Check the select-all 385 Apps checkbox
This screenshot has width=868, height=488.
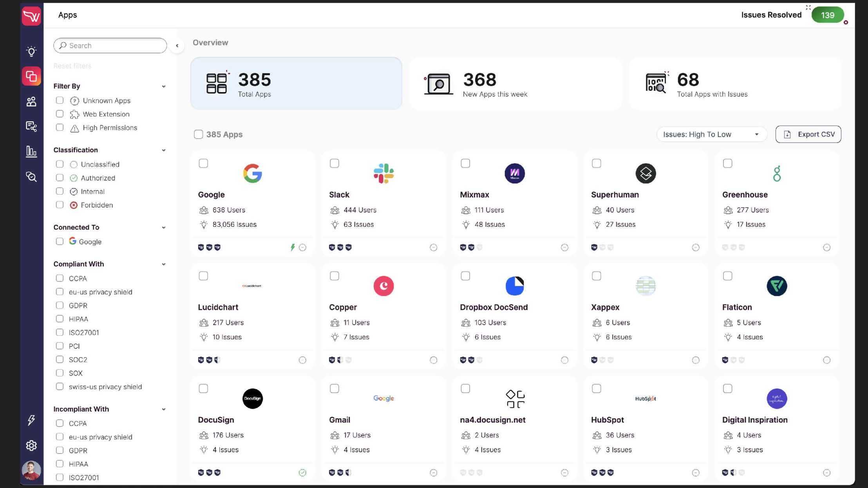pos(199,134)
